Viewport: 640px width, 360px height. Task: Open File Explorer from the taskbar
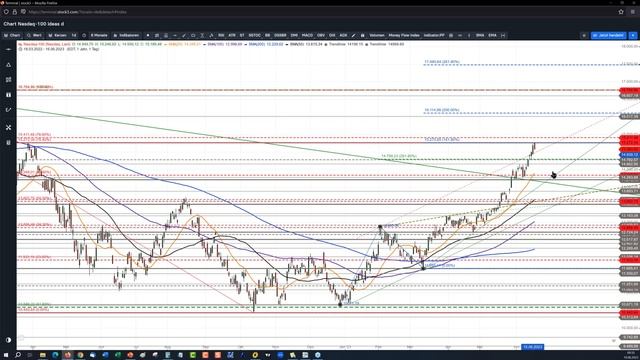pyautogui.click(x=42, y=355)
